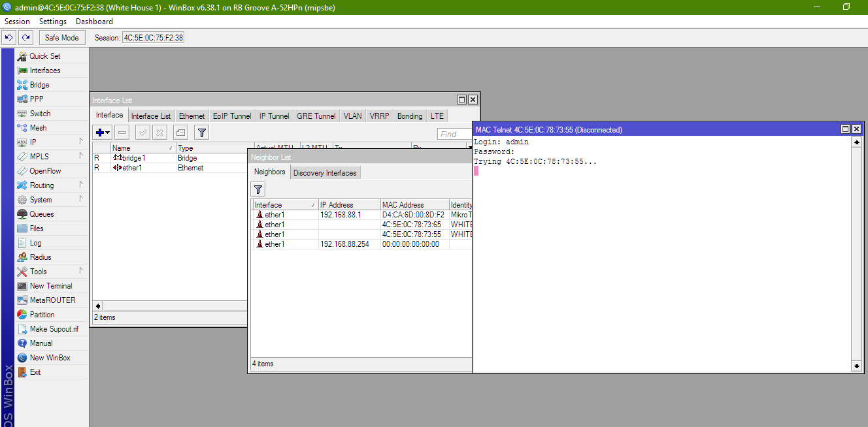Viewport: 868px width, 427px height.
Task: Sort neighbors by MAC Address column
Action: point(414,205)
